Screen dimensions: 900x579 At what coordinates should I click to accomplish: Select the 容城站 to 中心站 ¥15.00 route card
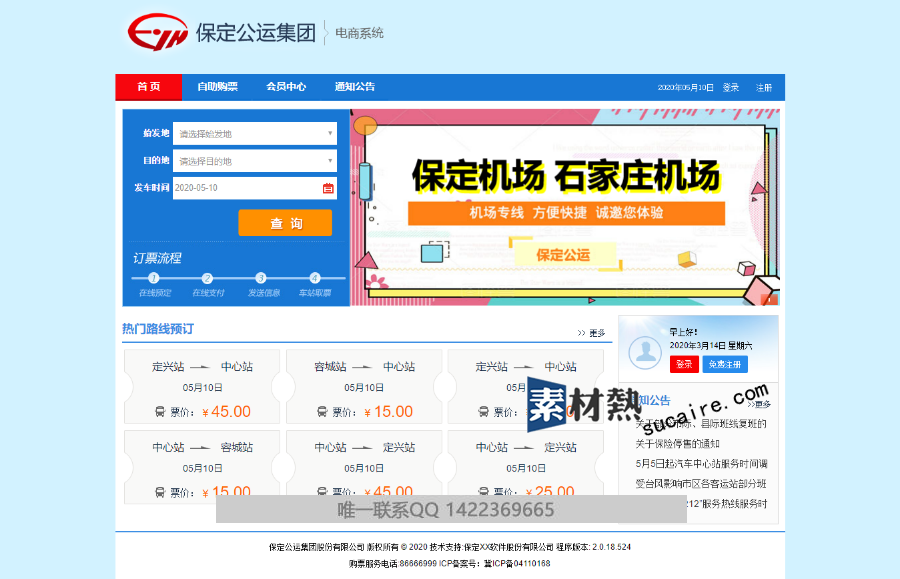364,387
